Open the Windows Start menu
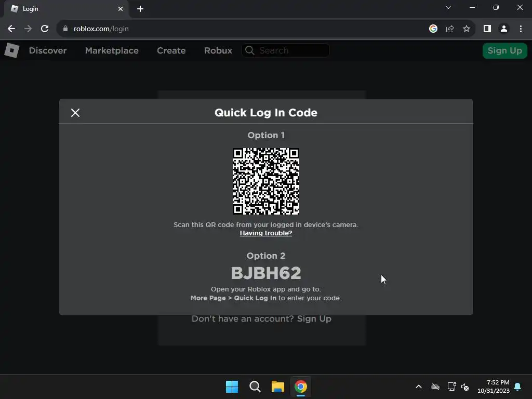 pyautogui.click(x=232, y=387)
